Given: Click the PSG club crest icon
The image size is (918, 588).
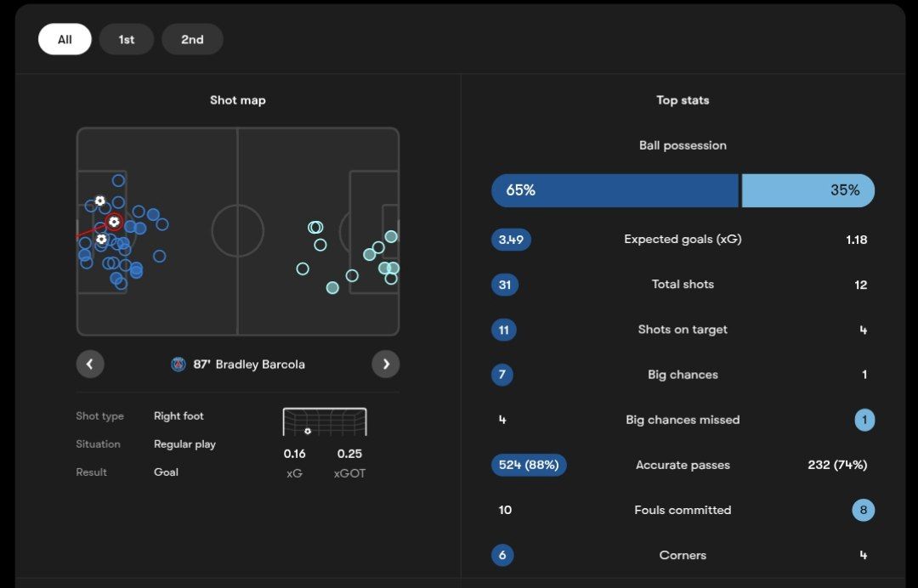Looking at the screenshot, I should click(178, 365).
